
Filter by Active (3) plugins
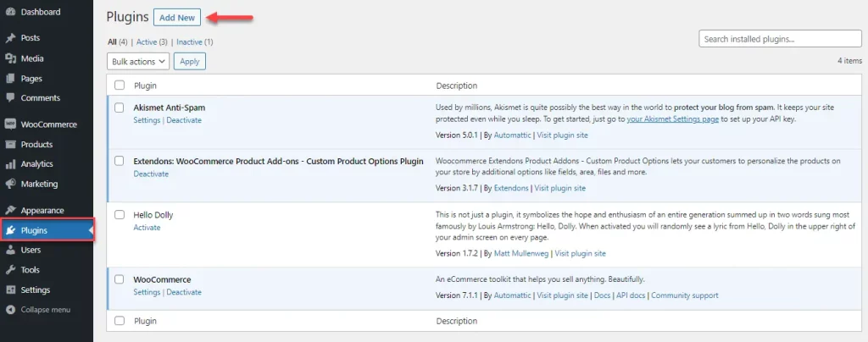click(x=152, y=42)
